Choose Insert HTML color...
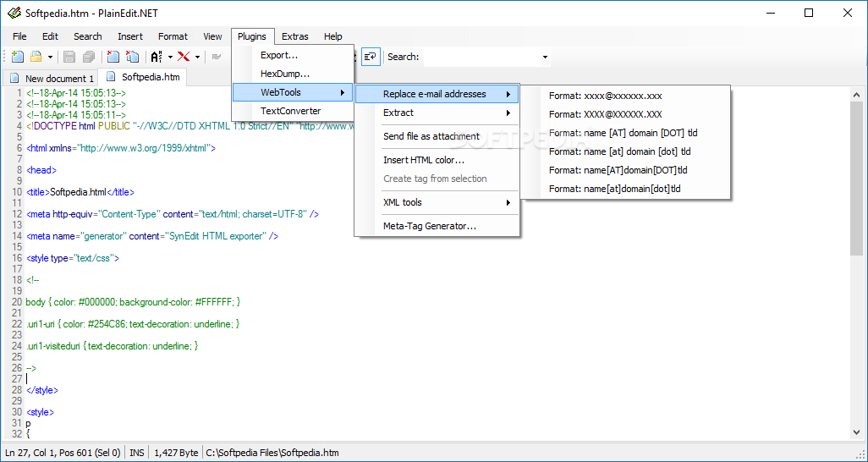This screenshot has height=462, width=868. coord(437,160)
